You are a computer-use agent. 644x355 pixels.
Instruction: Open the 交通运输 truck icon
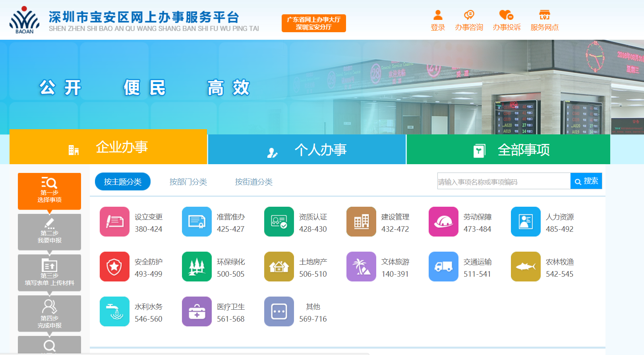click(443, 266)
